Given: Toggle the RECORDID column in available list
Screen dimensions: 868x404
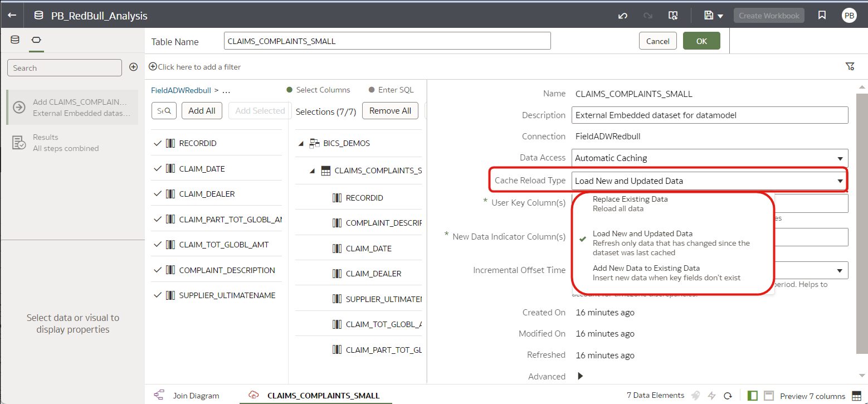Looking at the screenshot, I should tap(216, 143).
